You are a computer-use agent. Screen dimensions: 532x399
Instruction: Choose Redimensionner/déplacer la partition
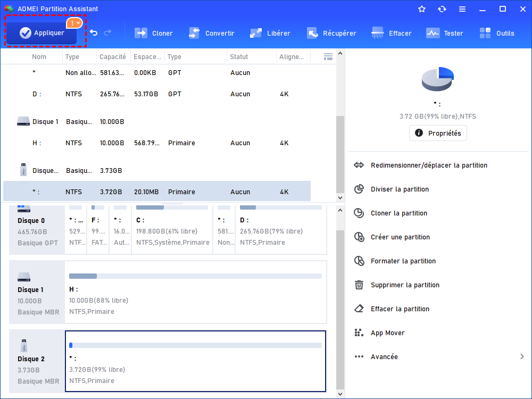[x=421, y=165]
